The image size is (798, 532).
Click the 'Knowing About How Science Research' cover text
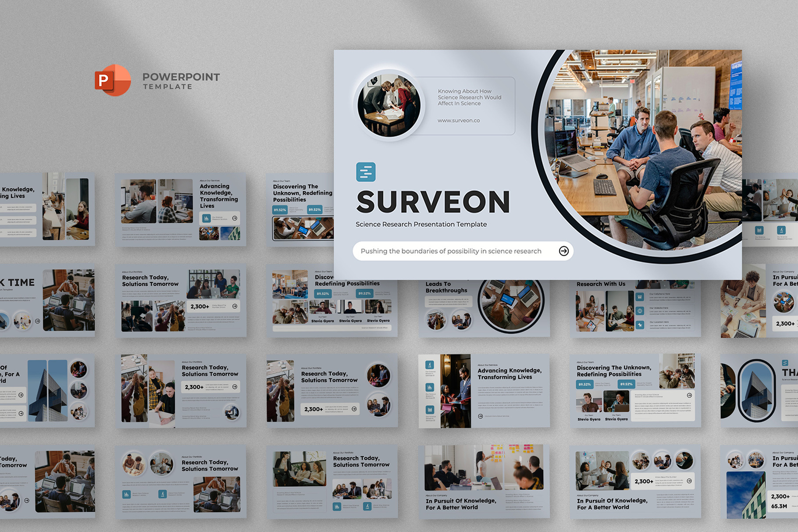469,97
